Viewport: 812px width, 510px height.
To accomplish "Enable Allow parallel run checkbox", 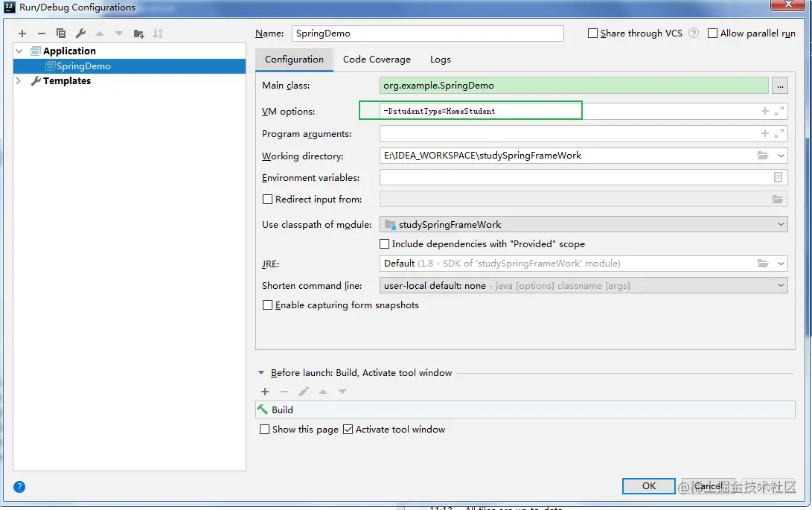I will coord(712,34).
